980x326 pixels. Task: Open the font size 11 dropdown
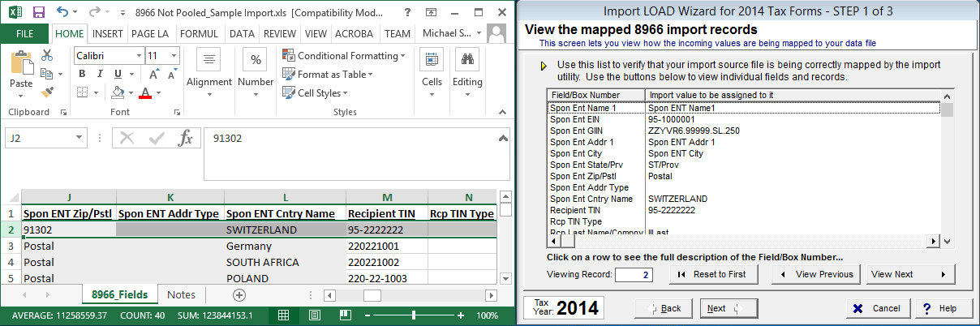[175, 56]
